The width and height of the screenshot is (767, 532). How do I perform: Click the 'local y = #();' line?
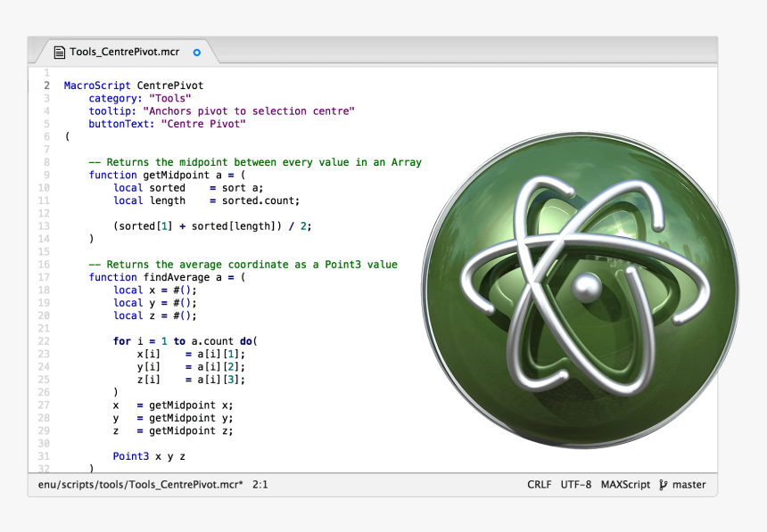tap(155, 303)
